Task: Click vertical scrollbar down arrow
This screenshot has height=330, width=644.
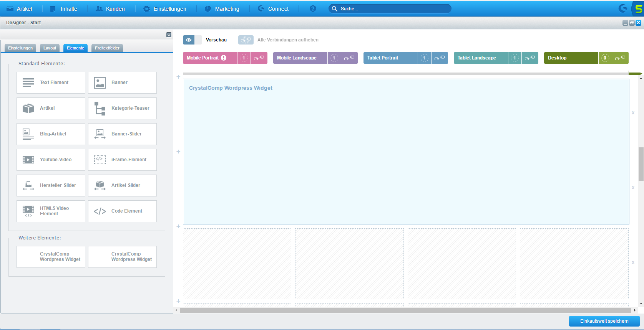Action: click(641, 304)
